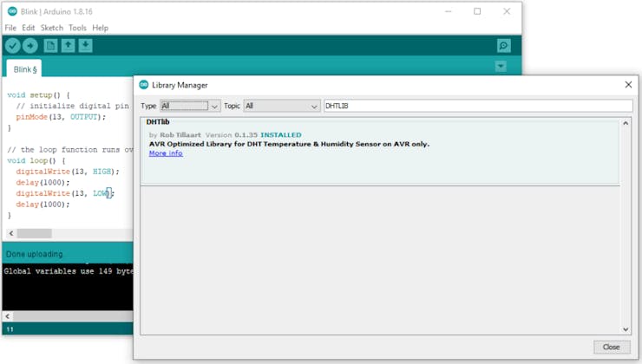
Task: Click the DHTLIB search field
Action: point(478,106)
